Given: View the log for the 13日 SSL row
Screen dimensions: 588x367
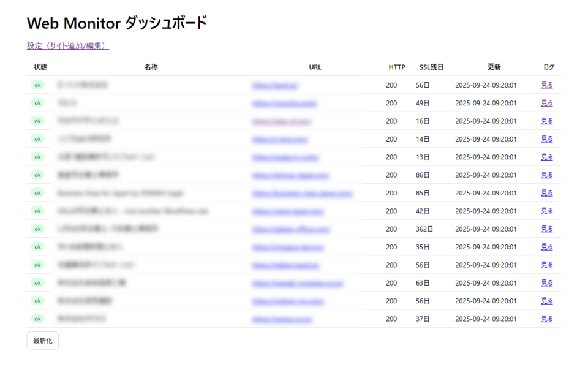Looking at the screenshot, I should (546, 157).
